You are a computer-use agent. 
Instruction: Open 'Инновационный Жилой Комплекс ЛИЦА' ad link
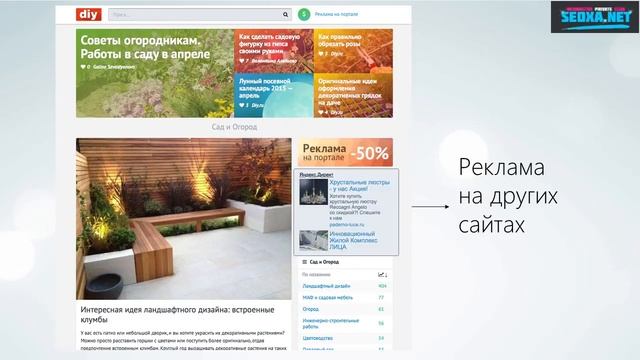353,240
